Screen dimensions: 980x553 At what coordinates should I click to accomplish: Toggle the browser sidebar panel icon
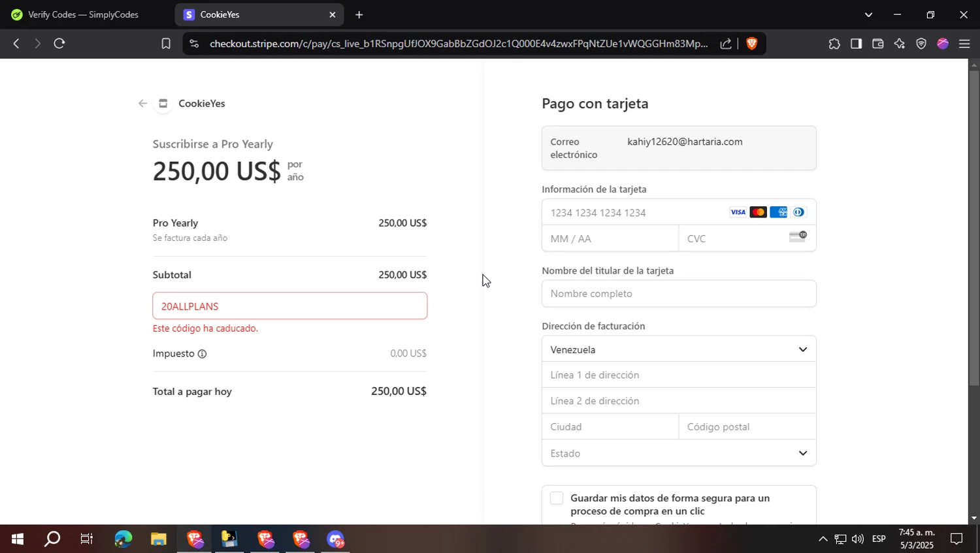pyautogui.click(x=856, y=44)
